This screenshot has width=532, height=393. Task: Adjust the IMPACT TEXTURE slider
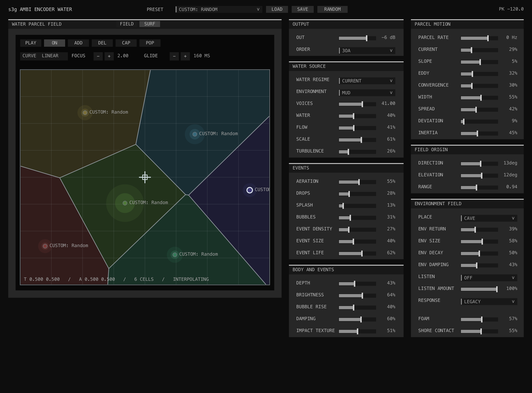[x=357, y=331]
